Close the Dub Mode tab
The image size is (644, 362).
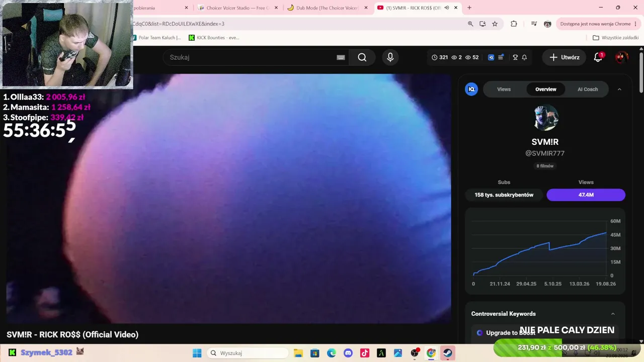click(x=366, y=8)
